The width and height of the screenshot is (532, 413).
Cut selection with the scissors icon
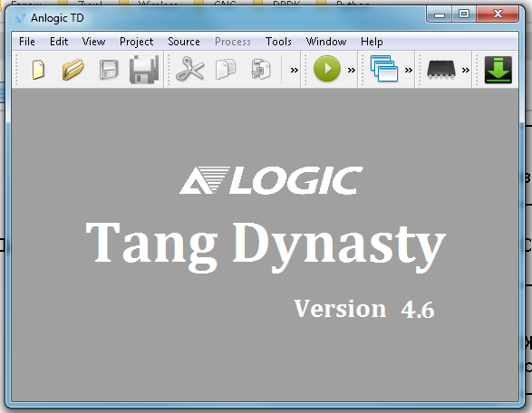[189, 69]
